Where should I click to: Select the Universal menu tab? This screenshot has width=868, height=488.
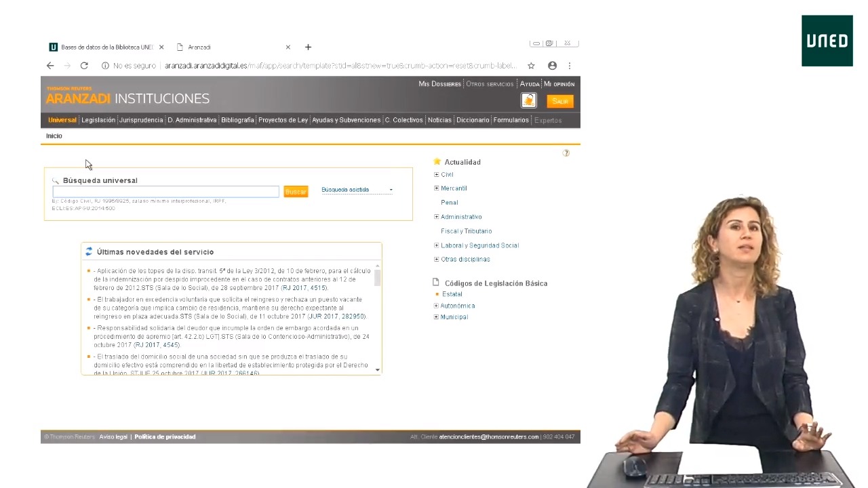tap(62, 120)
